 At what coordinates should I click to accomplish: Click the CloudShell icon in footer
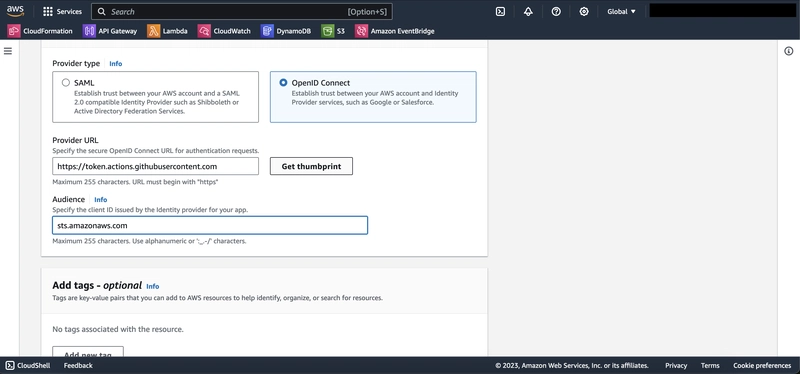pos(10,365)
